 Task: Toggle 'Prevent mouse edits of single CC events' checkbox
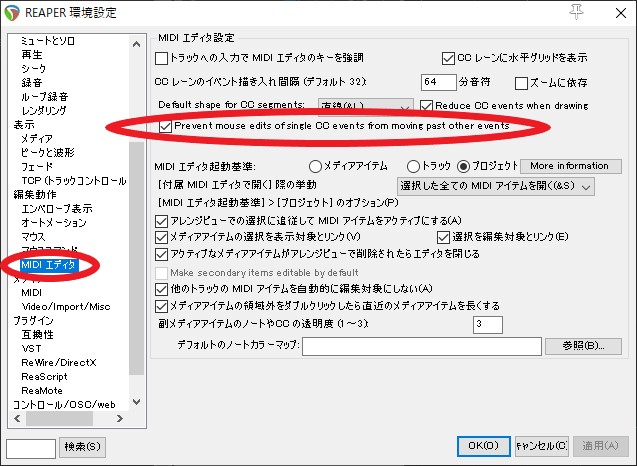click(x=165, y=126)
